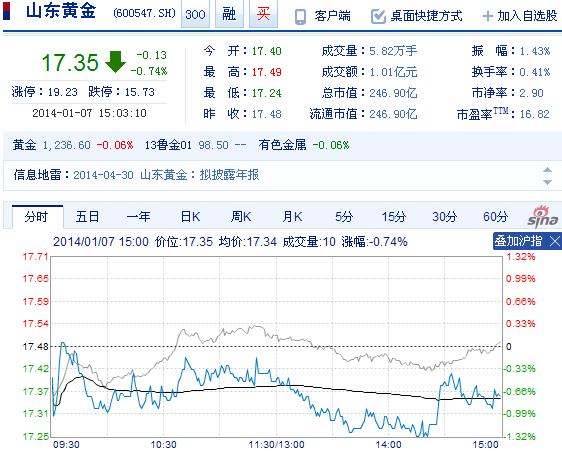Click the 振幅 value 1.43%
Viewport: 562px width, 451px height.
coord(535,51)
